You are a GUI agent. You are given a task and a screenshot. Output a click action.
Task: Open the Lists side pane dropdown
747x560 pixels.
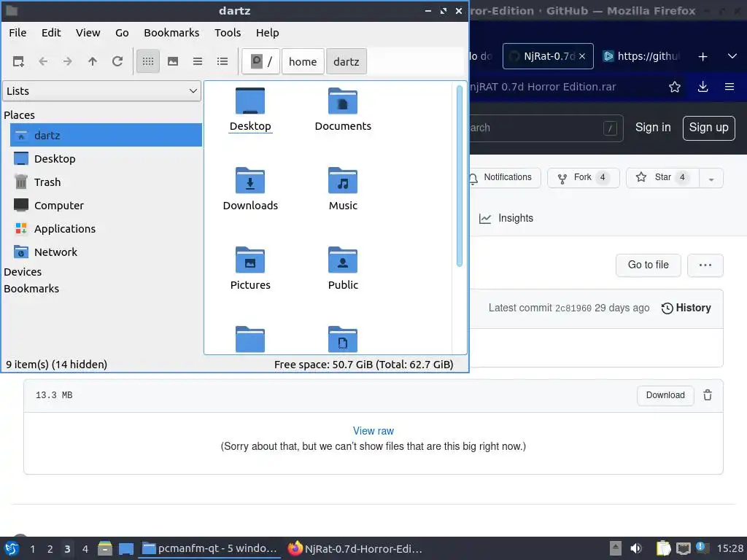(x=102, y=91)
